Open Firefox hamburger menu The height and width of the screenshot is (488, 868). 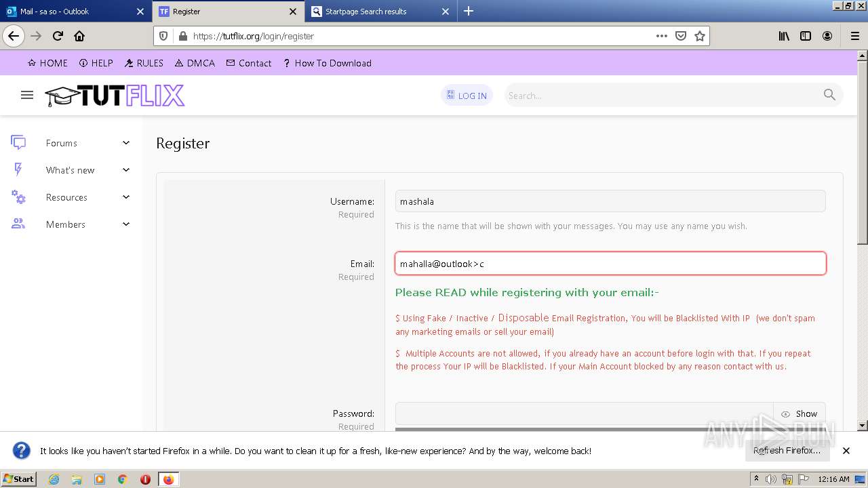click(854, 36)
